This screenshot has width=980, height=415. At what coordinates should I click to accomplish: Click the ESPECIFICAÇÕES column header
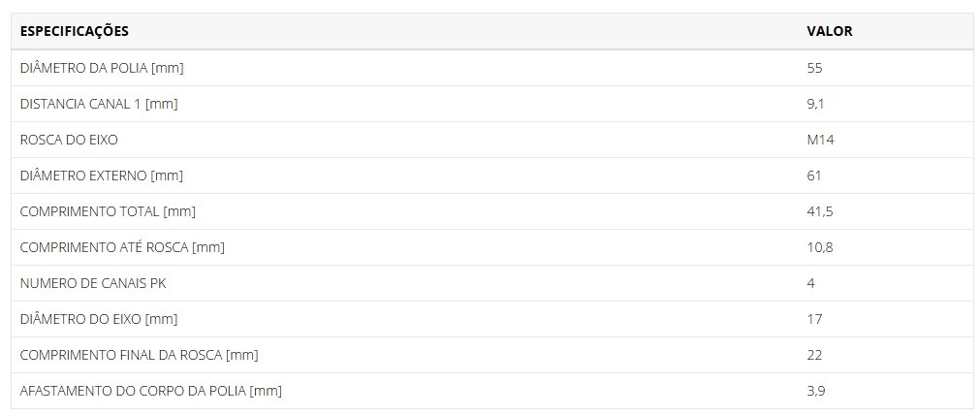point(75,31)
